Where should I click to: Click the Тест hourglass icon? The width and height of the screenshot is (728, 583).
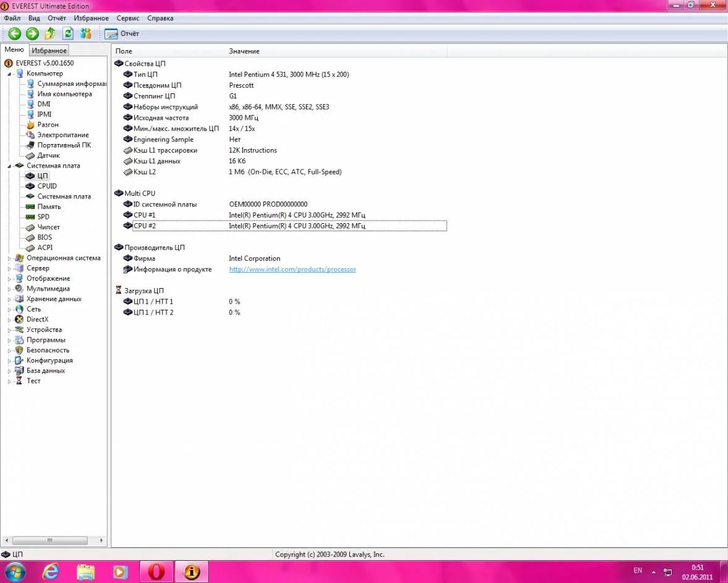pos(19,381)
